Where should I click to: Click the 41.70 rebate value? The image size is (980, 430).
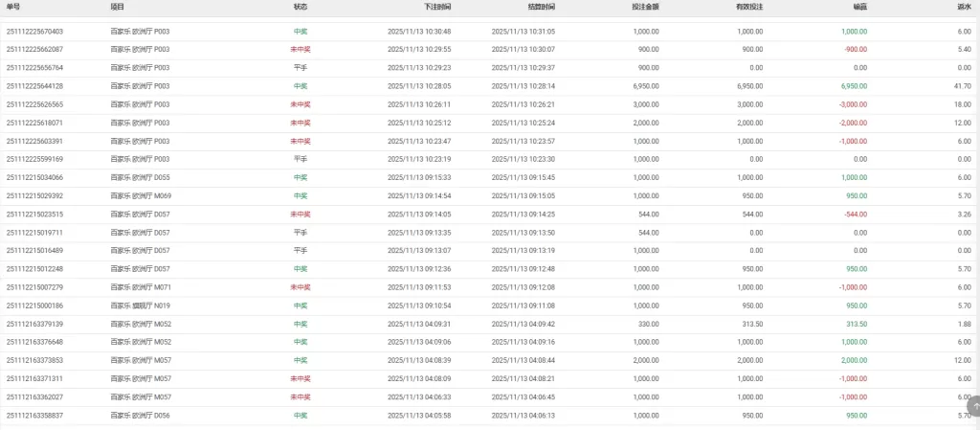pyautogui.click(x=963, y=86)
